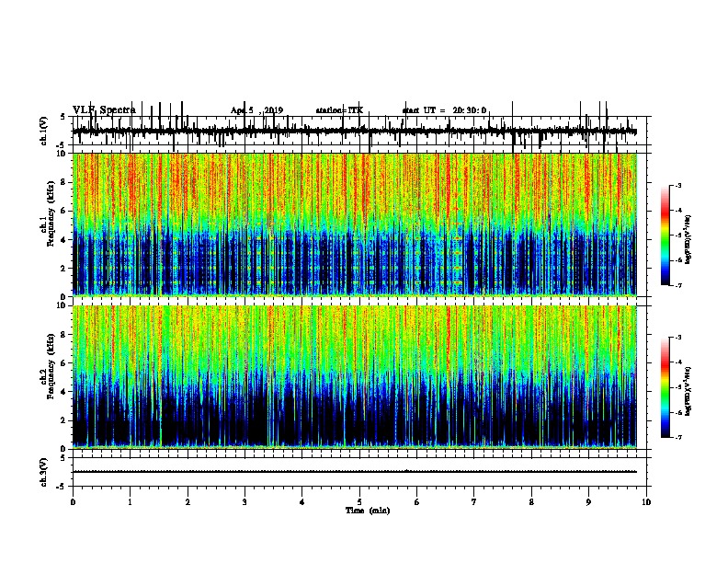Click inside the ch.2 frequency spectrogram
Screen dimensions: 728x563
click(355, 377)
